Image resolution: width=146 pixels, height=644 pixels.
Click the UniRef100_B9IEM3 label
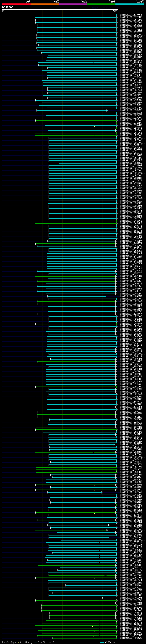[x=131, y=45]
